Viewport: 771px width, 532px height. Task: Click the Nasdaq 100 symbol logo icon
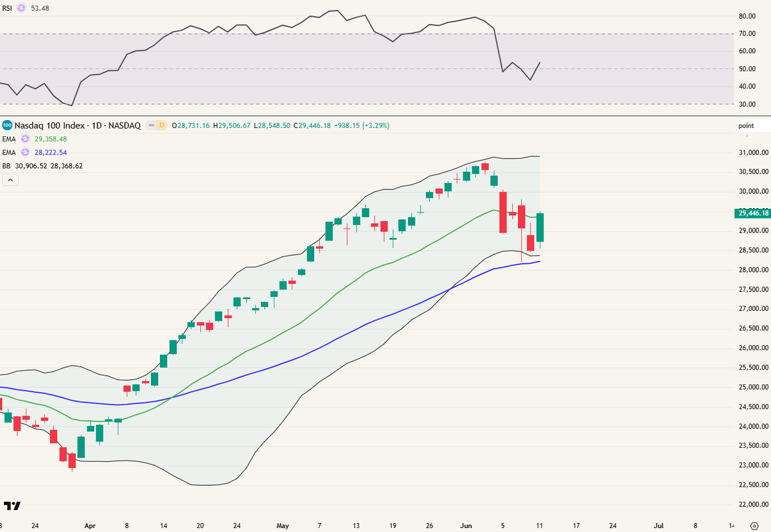pos(6,125)
